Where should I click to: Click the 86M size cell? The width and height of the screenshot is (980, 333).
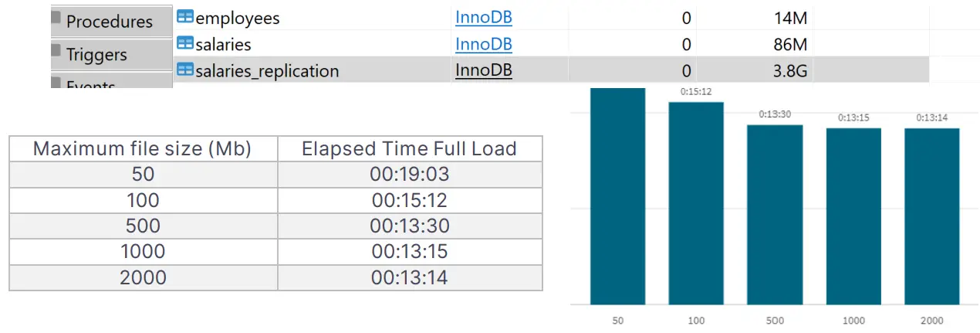790,44
